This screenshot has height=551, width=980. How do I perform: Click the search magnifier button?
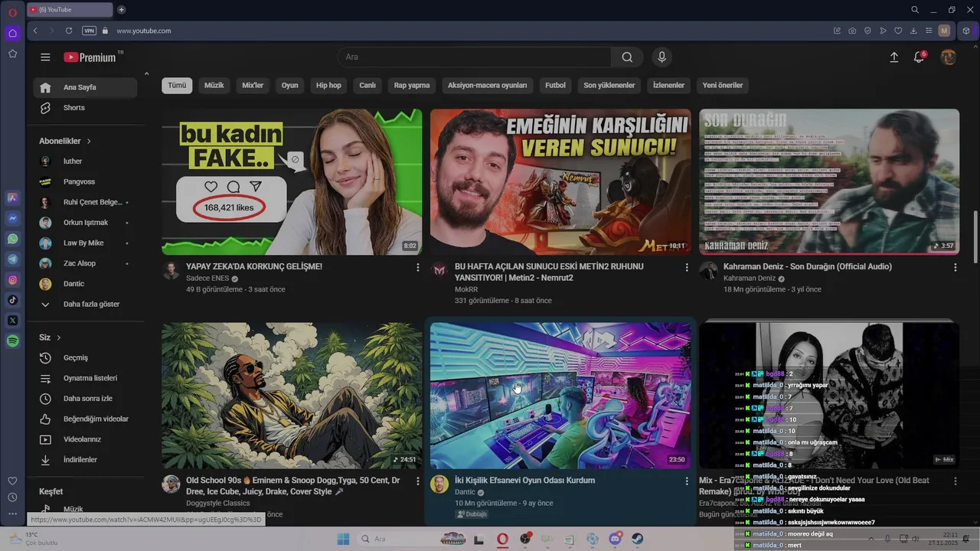[627, 57]
